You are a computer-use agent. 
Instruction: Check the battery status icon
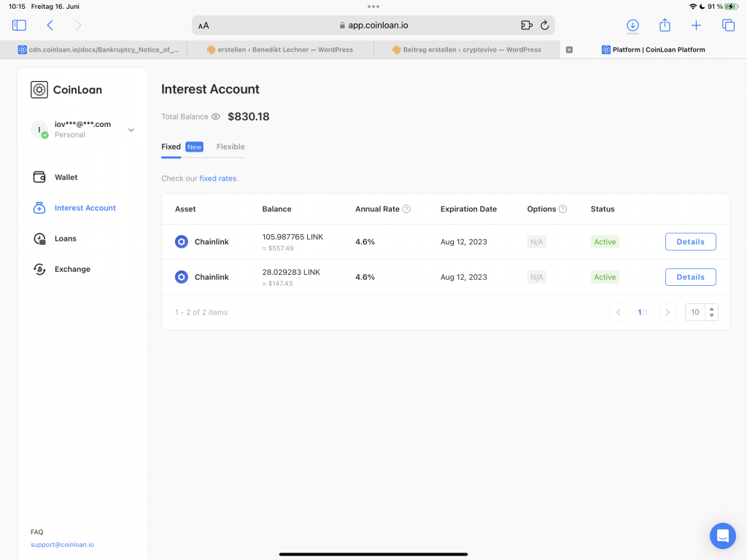[731, 7]
